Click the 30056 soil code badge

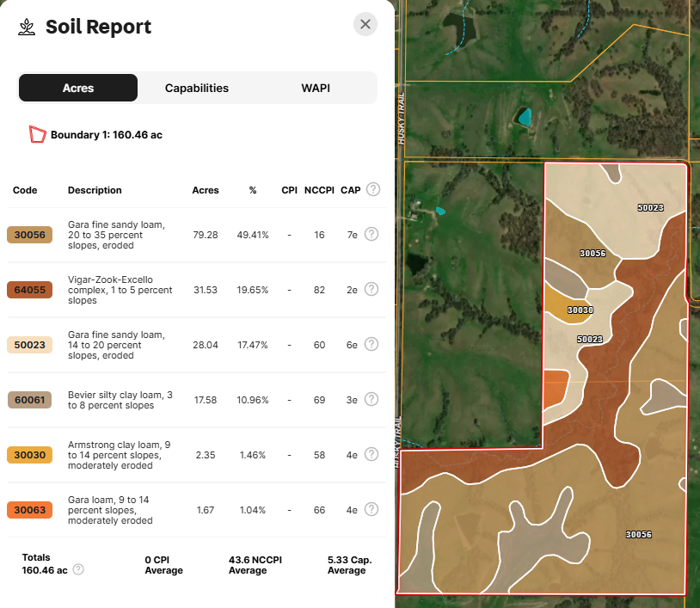(32, 233)
